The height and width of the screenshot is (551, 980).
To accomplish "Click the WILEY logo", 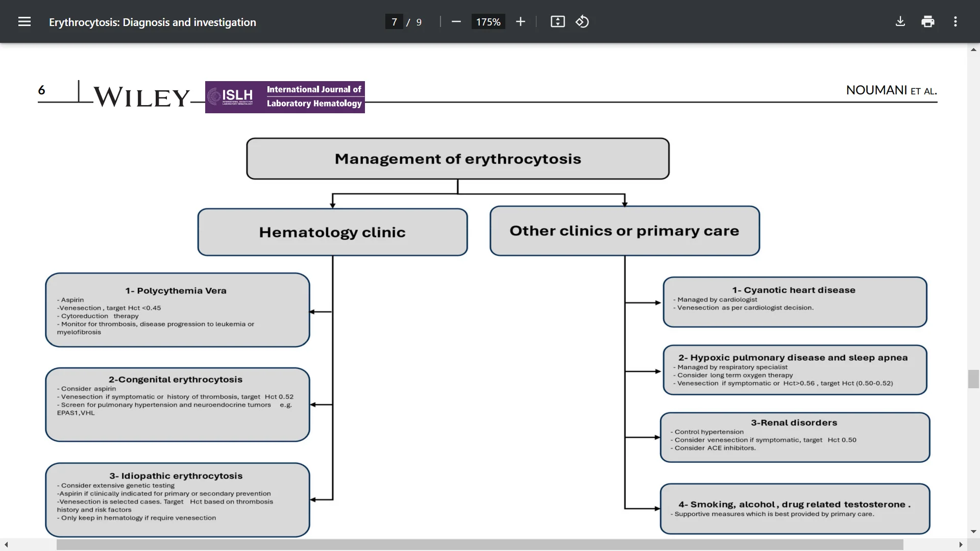I will (141, 96).
